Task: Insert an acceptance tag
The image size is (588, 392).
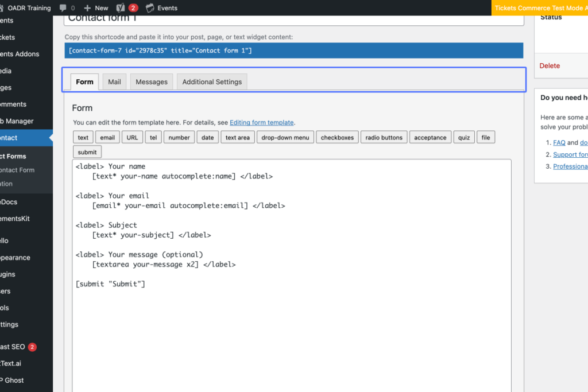Action: 431,138
